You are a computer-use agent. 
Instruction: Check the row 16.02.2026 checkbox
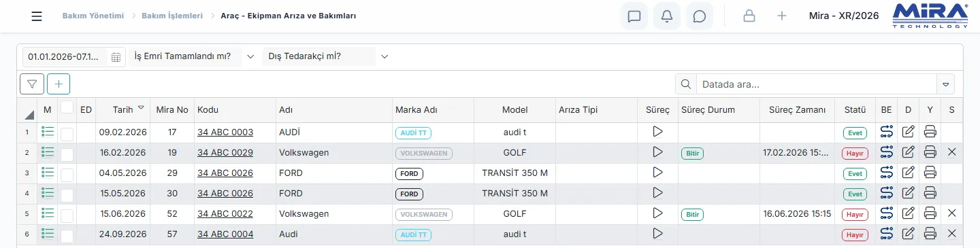coord(67,154)
